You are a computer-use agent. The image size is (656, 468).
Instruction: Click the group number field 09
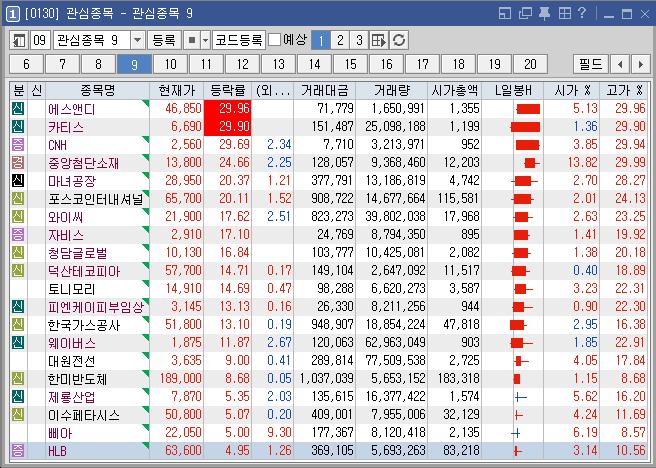pyautogui.click(x=40, y=41)
